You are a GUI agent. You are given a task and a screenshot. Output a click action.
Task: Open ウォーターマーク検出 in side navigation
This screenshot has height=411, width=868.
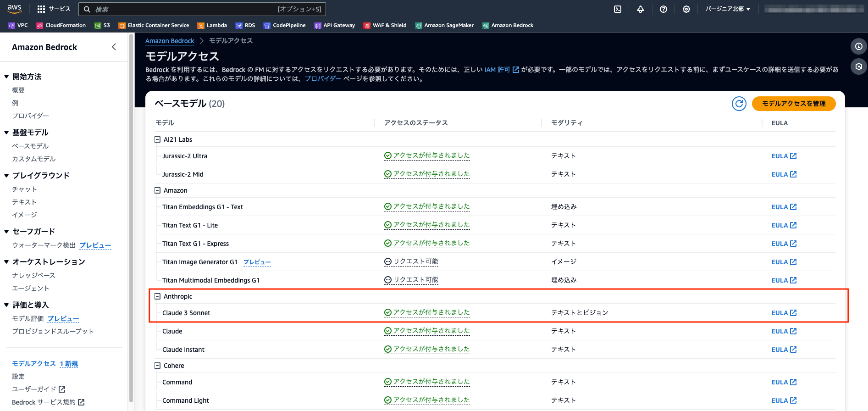pos(44,245)
